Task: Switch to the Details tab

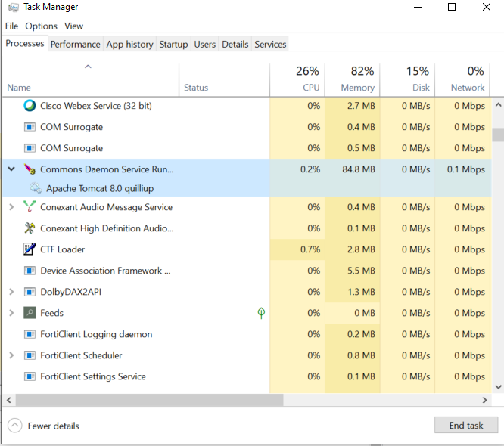Action: click(x=235, y=44)
